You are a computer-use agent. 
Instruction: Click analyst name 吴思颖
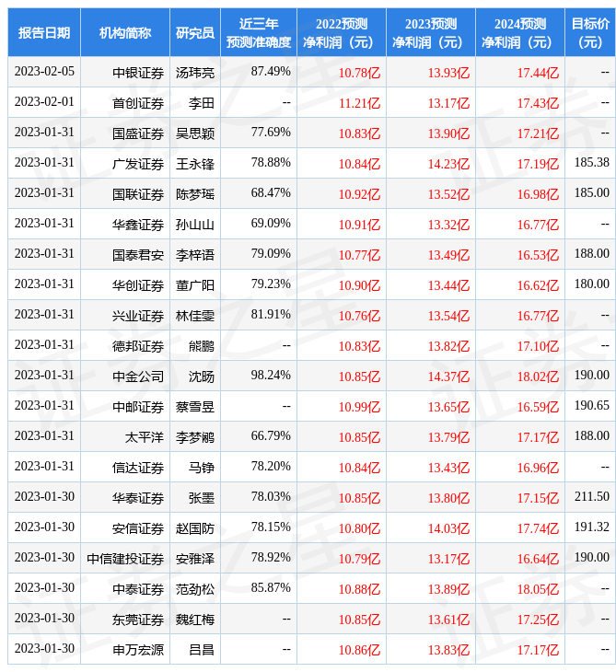(195, 133)
